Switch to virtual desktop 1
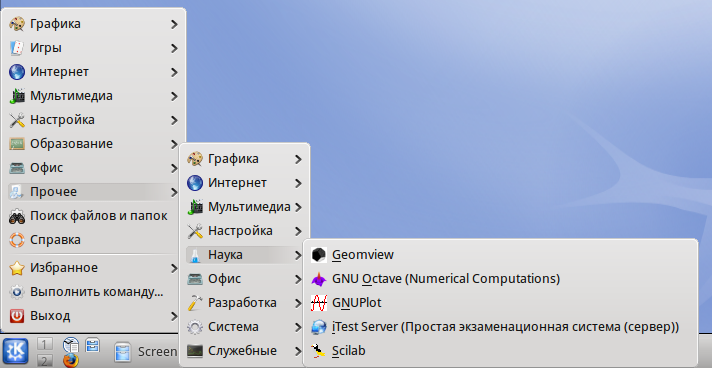712x368 pixels. pos(44,344)
